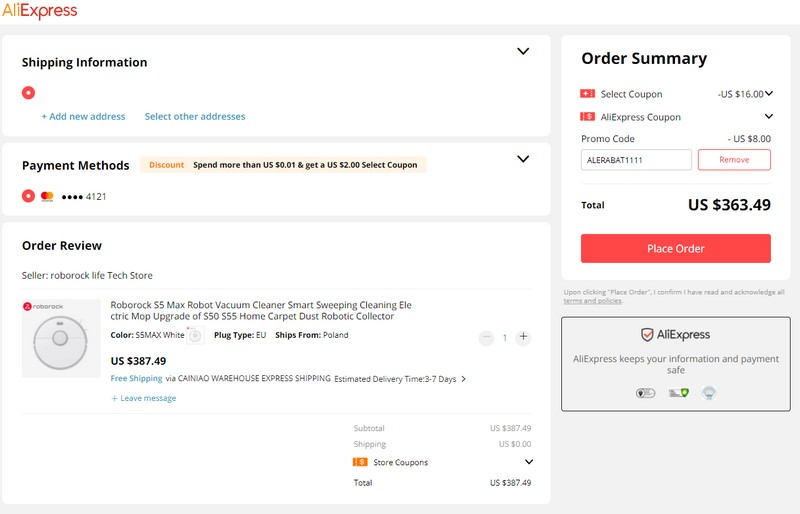This screenshot has width=800, height=514.
Task: Click the round blue security badge icon
Action: coord(709,393)
